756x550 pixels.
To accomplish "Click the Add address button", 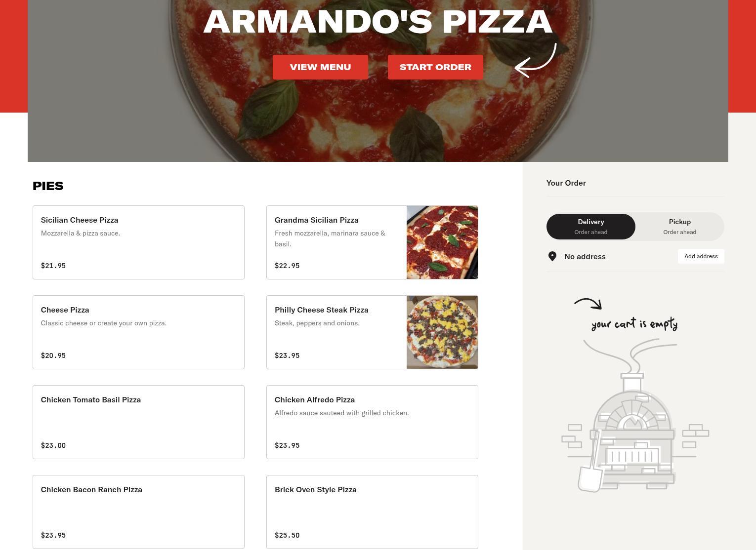I will [x=701, y=256].
